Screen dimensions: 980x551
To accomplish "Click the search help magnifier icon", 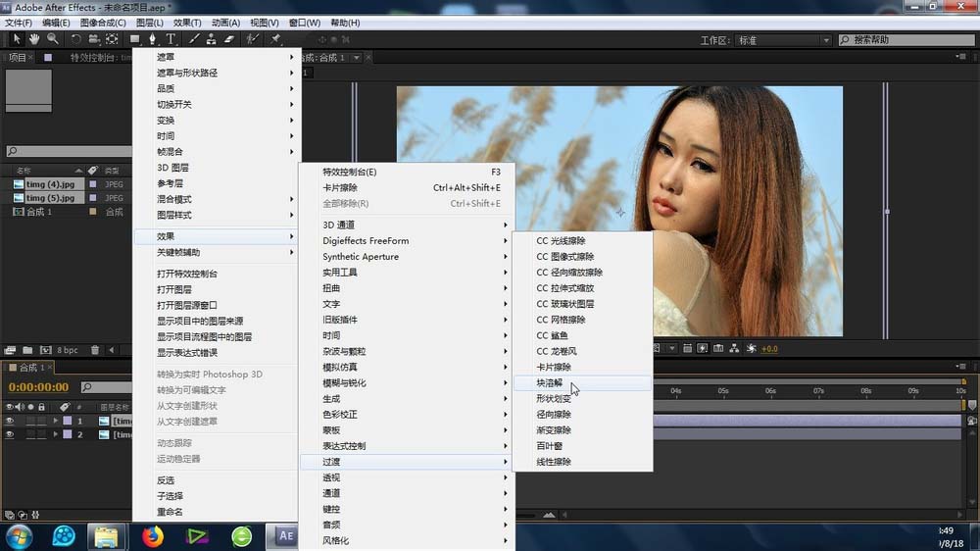I will click(845, 40).
